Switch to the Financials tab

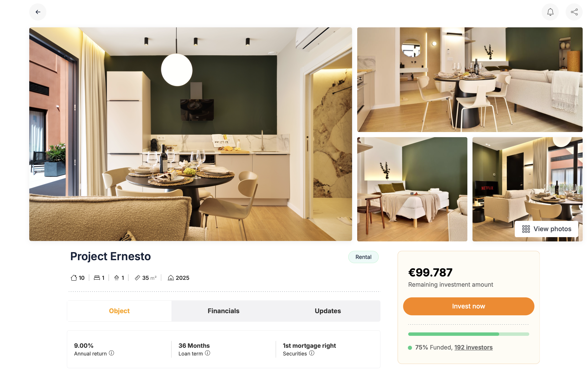click(223, 311)
